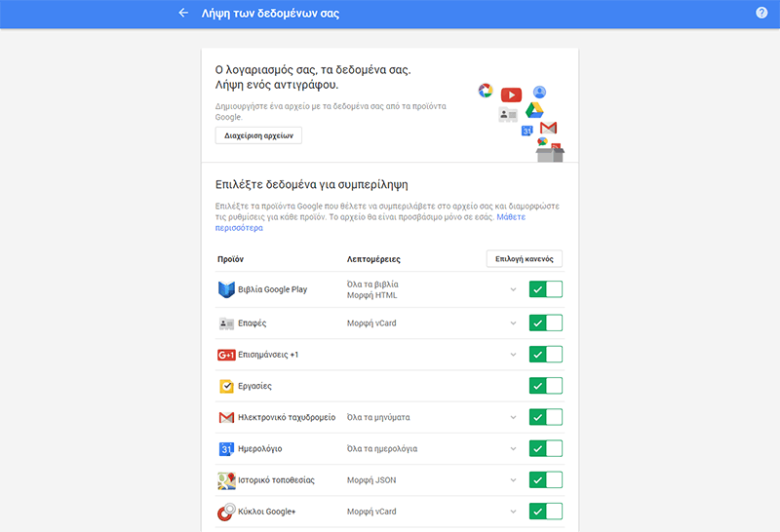Disable the Βιβλία Google Play toggle
This screenshot has height=532, width=780.
[546, 289]
